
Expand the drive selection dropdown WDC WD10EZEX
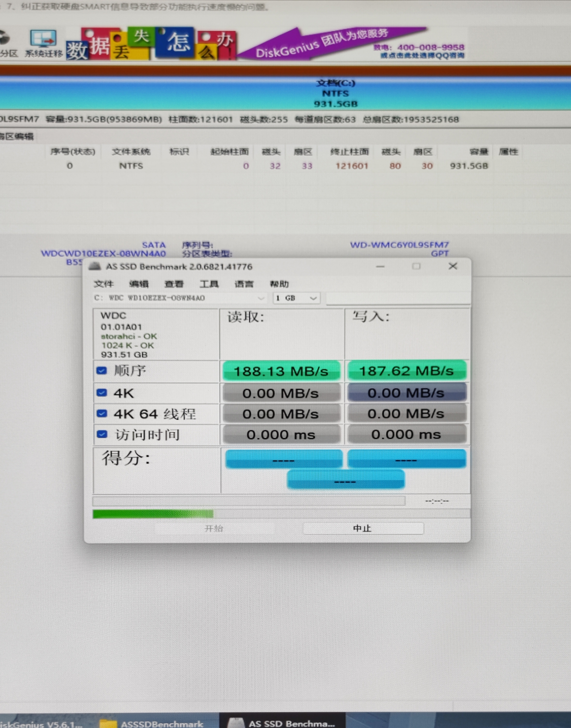179,298
